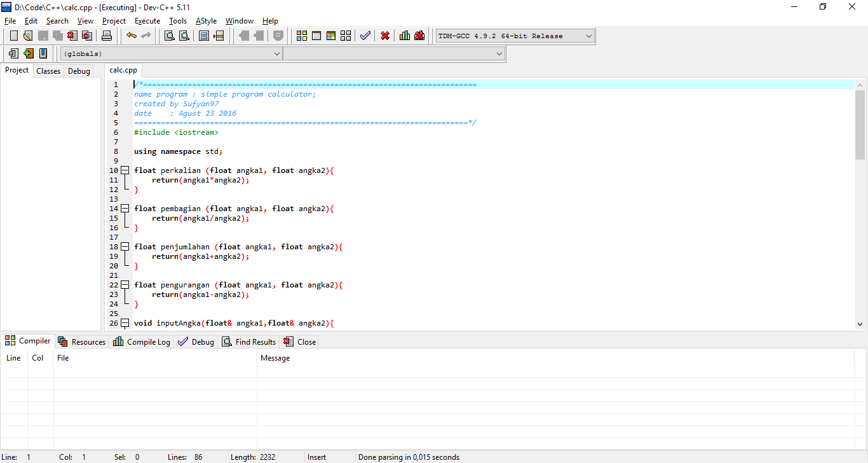Show the Compile Log bottom tab

coord(142,342)
